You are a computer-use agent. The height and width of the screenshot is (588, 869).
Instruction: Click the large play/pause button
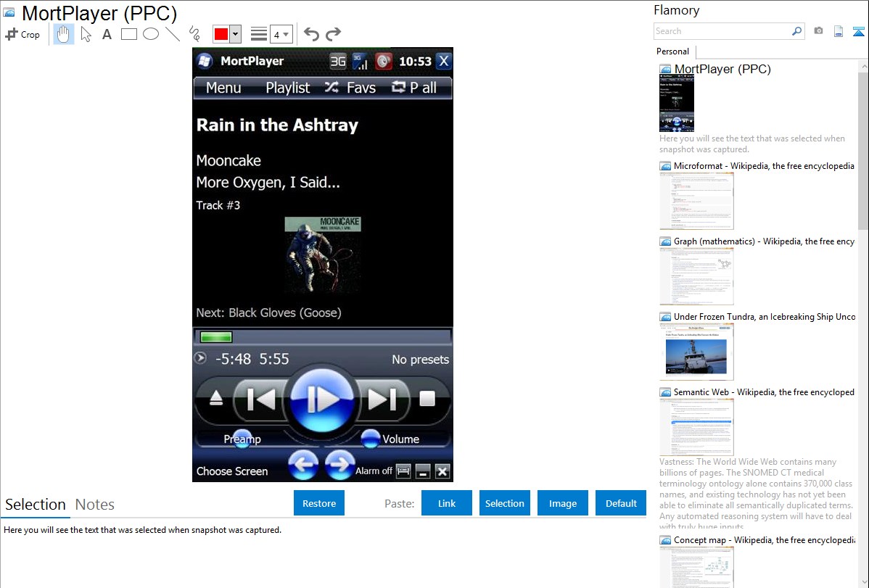[x=322, y=399]
